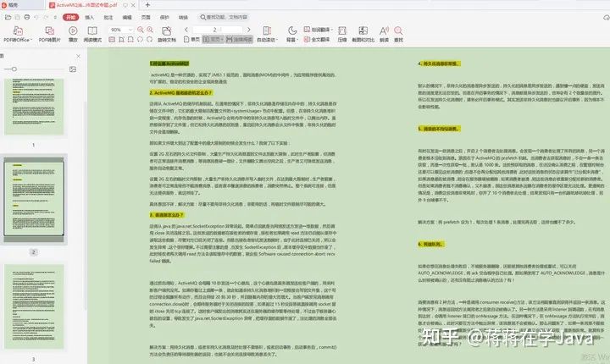Click the thumbnail size slider handle
The width and height of the screenshot is (610, 364).
14,69
